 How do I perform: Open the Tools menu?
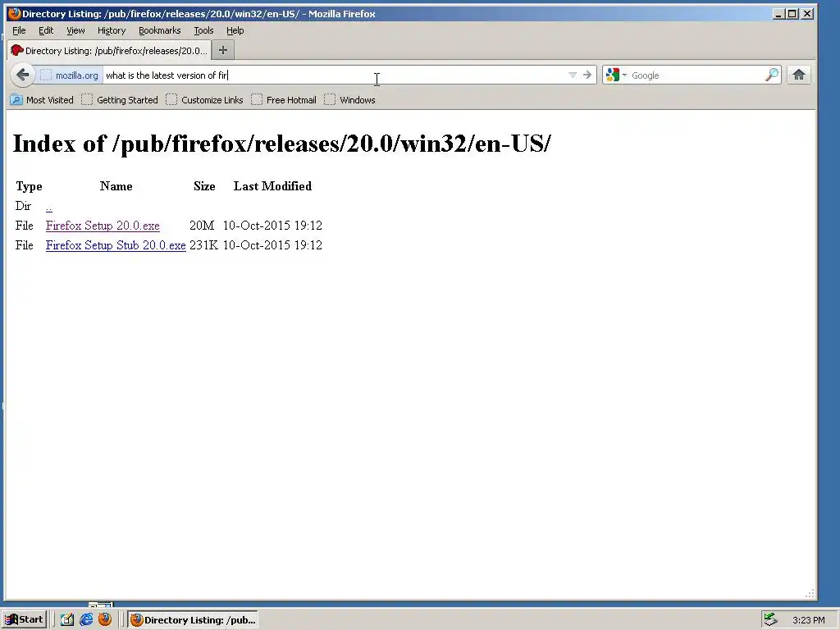203,30
